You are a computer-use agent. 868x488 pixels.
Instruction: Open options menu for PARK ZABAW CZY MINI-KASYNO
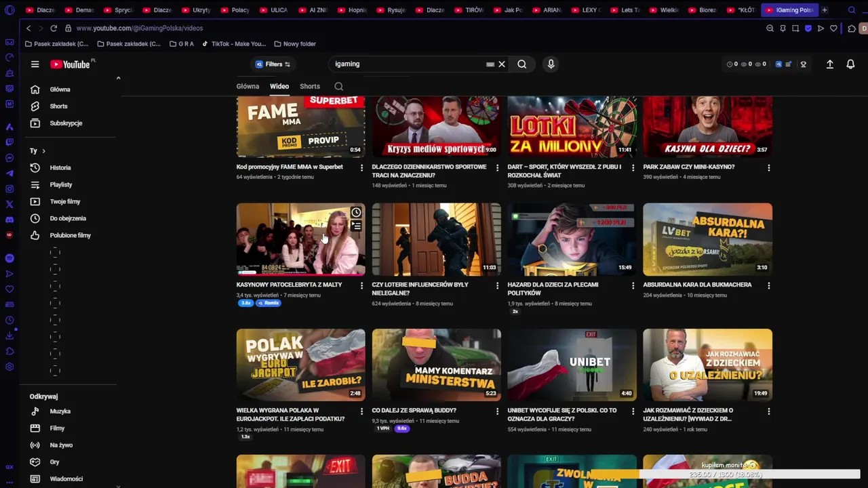pos(768,167)
